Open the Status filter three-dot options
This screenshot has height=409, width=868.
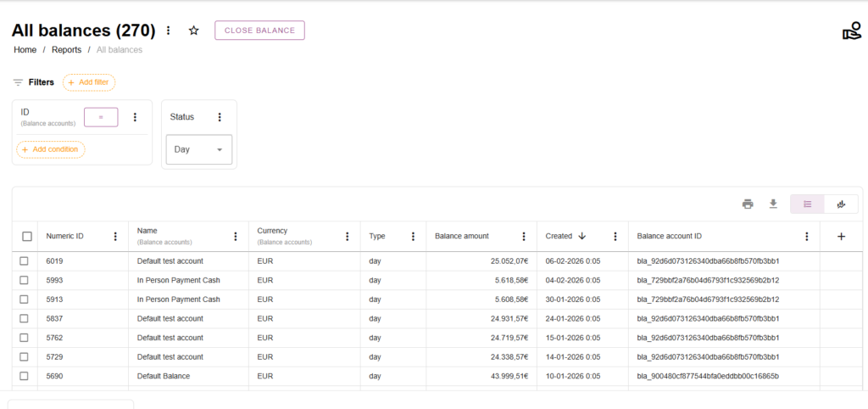coord(220,117)
